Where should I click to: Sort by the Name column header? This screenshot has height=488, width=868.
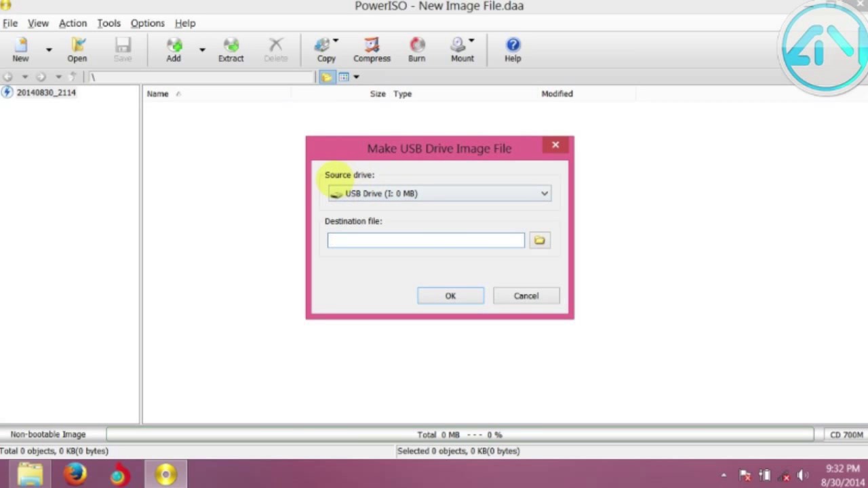click(157, 94)
